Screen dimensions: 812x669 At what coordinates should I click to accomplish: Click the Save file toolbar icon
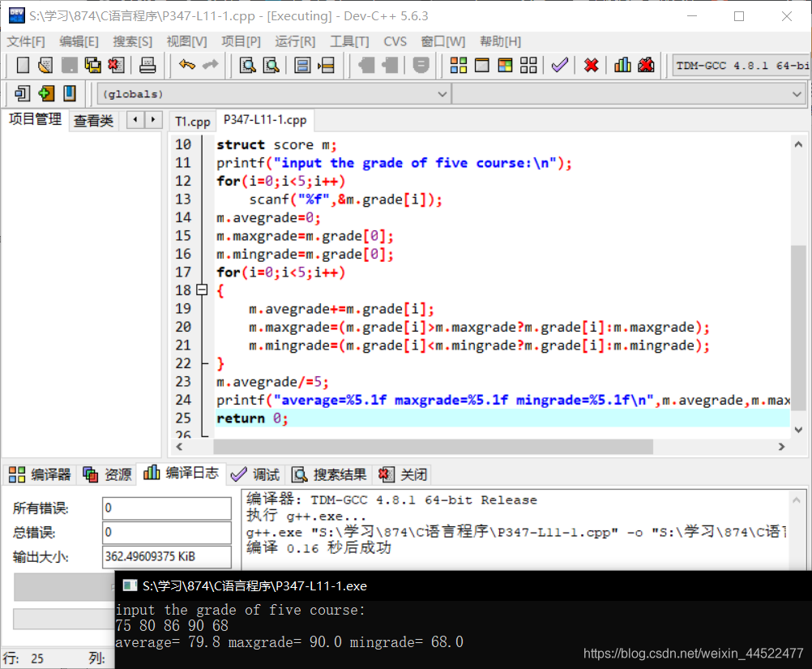tap(70, 66)
